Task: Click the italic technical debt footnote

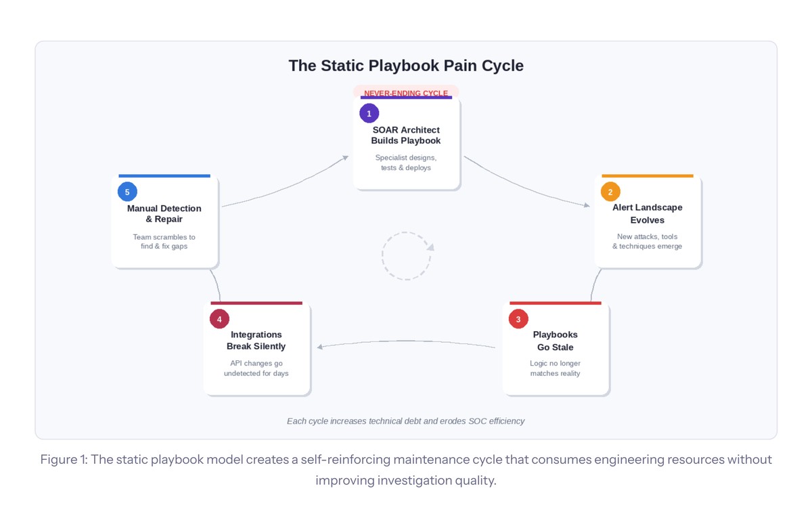Action: coord(405,421)
